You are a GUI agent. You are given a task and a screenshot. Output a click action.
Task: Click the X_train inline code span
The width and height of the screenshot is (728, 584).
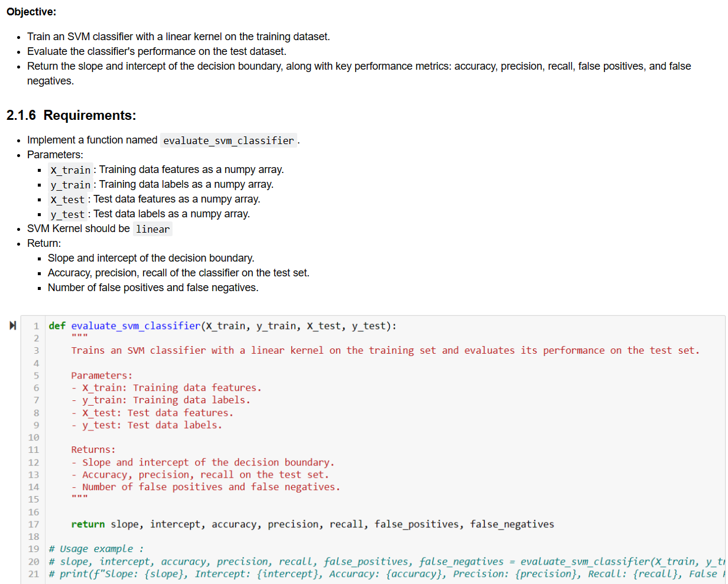pos(70,170)
